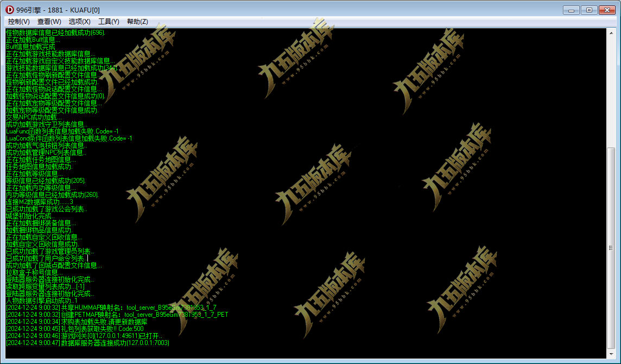
Task: Click log line '成功加载了回城点配置文件信息...'
Action: [x=54, y=265]
